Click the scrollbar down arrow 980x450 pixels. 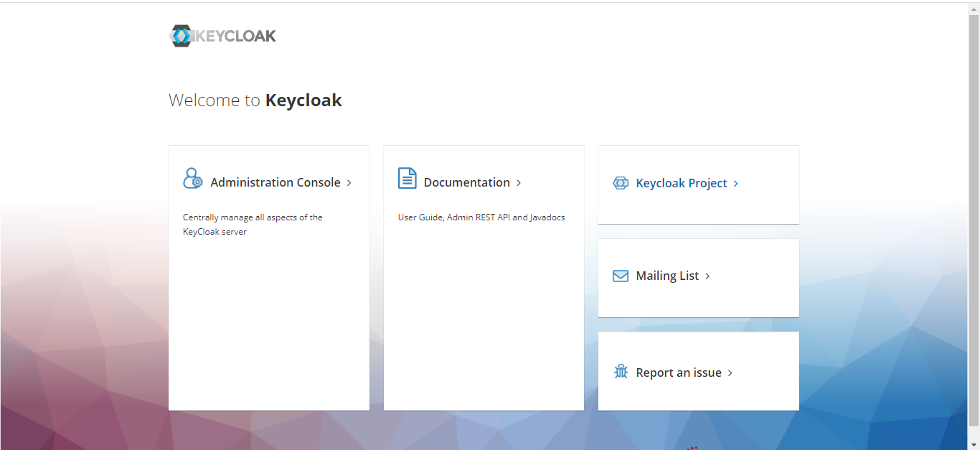click(x=975, y=445)
